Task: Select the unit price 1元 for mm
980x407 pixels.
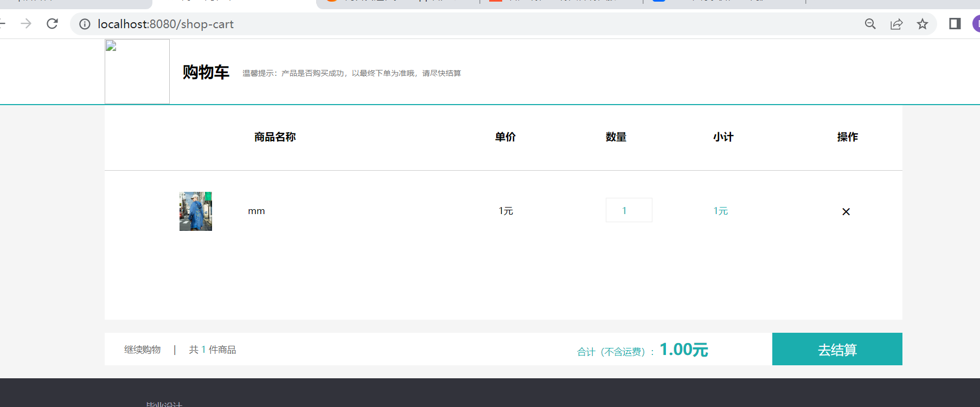Action: [506, 211]
